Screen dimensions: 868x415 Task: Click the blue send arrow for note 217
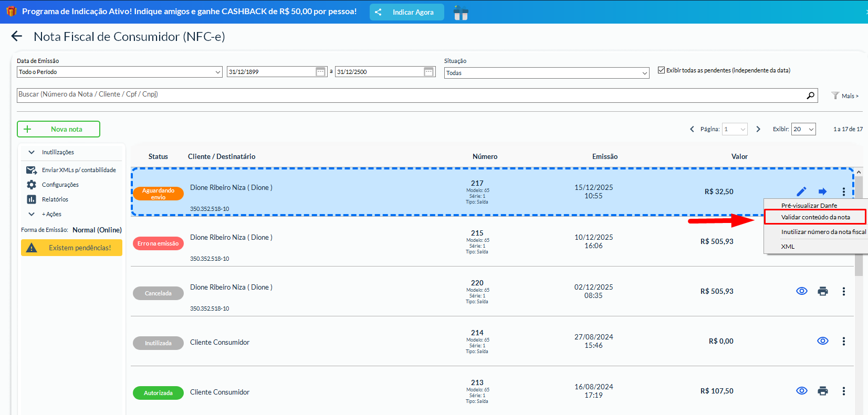coord(822,191)
